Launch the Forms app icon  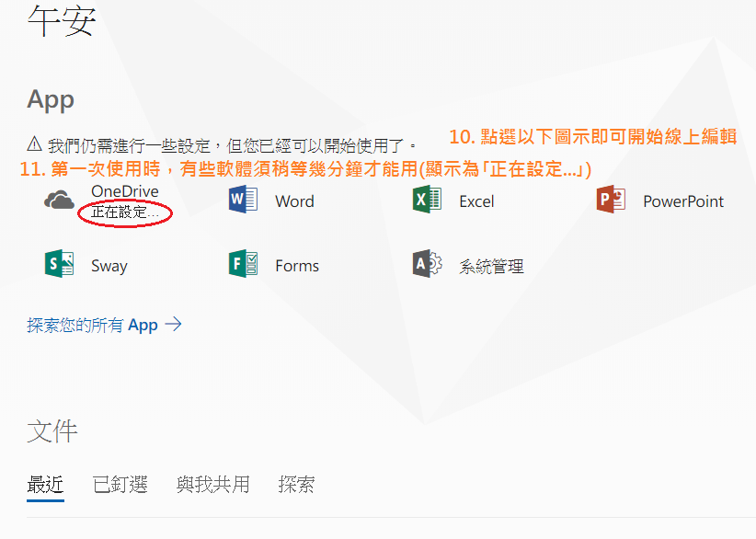[243, 264]
